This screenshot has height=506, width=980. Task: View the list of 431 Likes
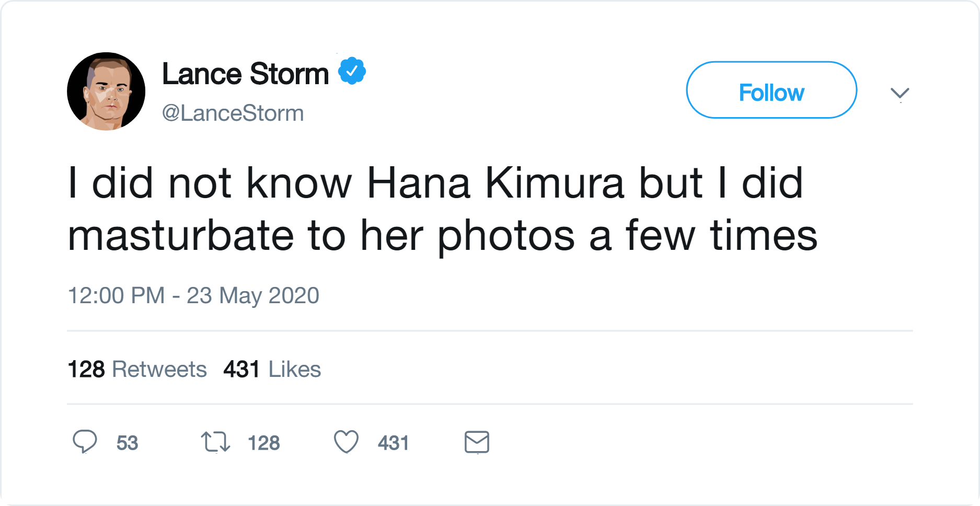coord(272,370)
